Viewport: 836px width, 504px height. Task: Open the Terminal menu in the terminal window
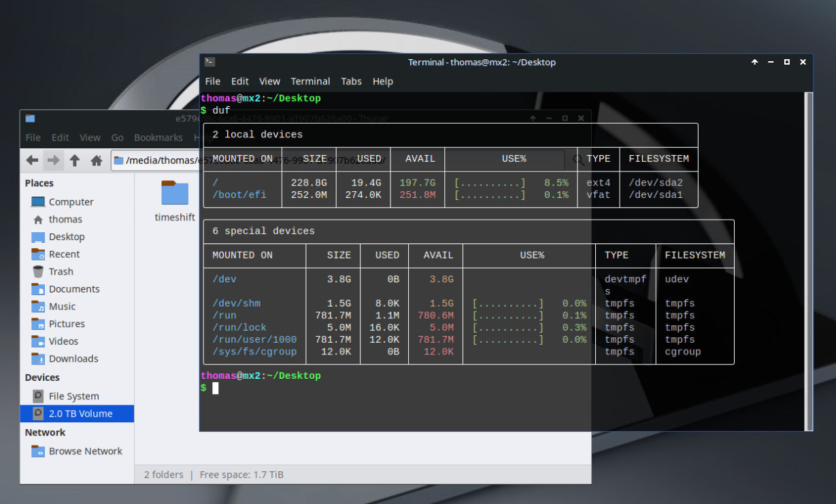coord(310,81)
